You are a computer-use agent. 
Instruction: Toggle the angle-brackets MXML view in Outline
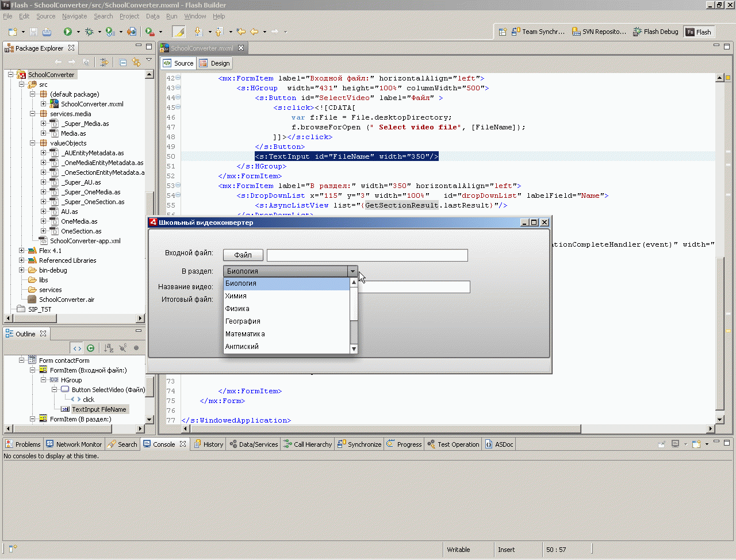pos(77,348)
